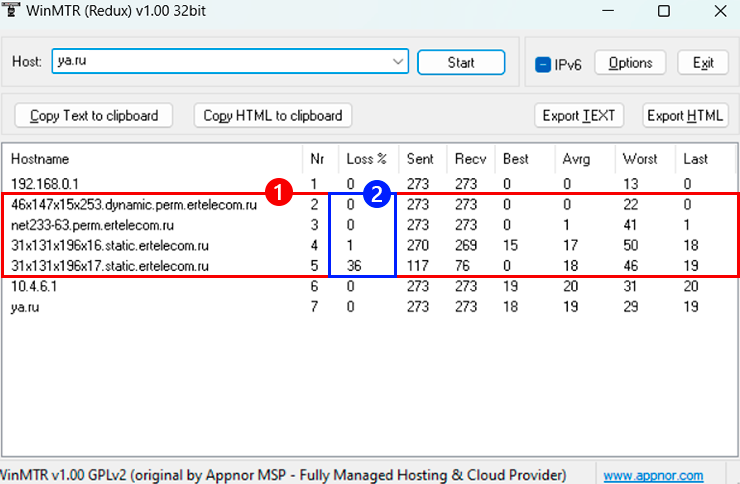Screen dimensions: 740x484
Task: Click the Exit button
Action: coord(703,63)
